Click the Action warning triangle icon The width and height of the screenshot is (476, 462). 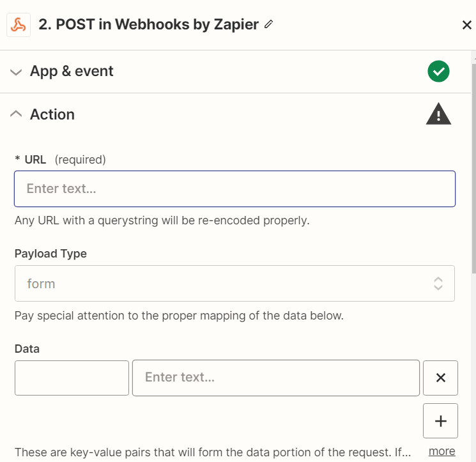pyautogui.click(x=438, y=114)
